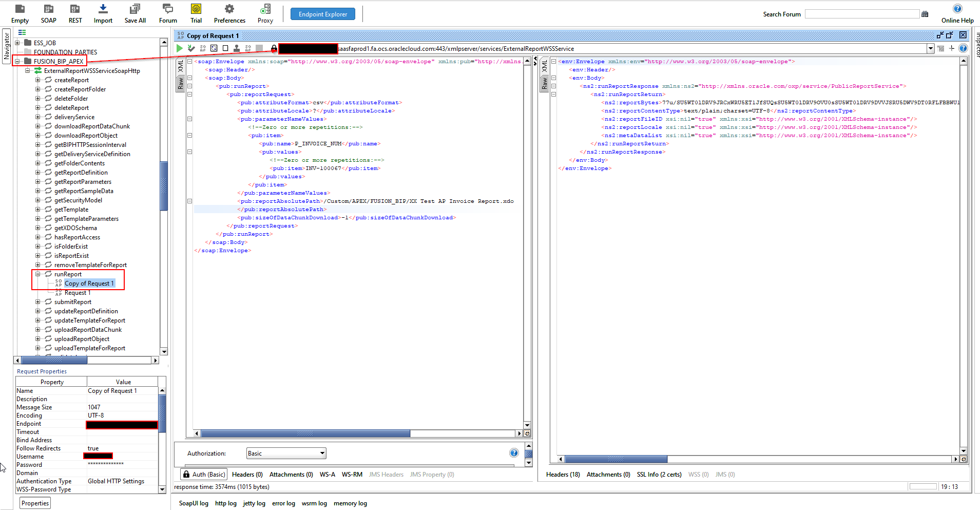The height and width of the screenshot is (510, 980).
Task: Switch request editor to XML view
Action: tap(181, 66)
